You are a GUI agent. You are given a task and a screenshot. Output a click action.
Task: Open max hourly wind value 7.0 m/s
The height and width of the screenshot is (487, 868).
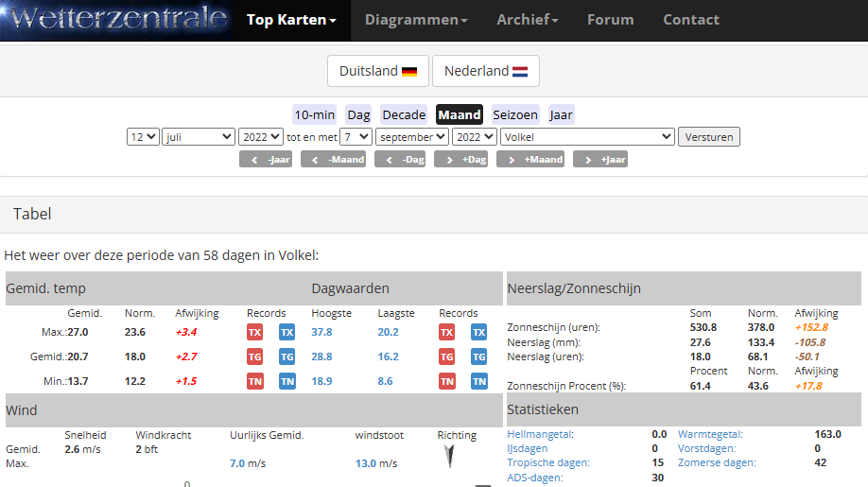coord(237,463)
